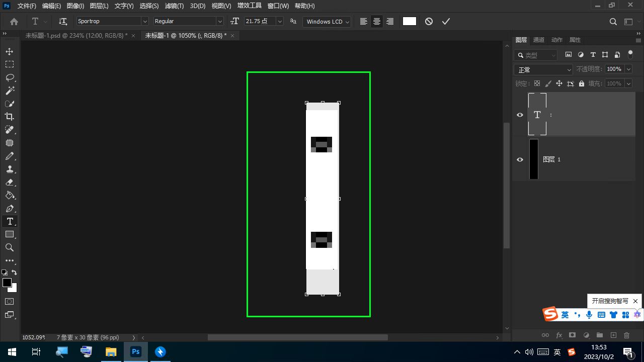Cancel current text edits icon
Screen dimensions: 644x362
(429, 22)
